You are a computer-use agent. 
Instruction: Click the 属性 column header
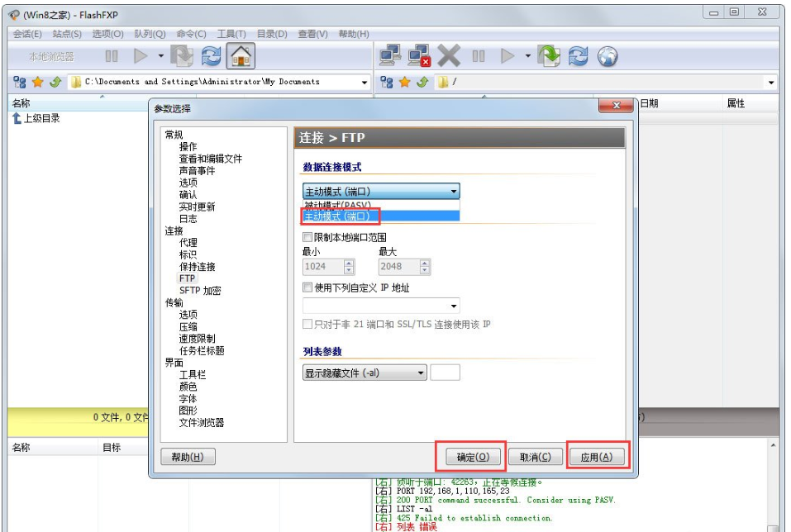750,103
